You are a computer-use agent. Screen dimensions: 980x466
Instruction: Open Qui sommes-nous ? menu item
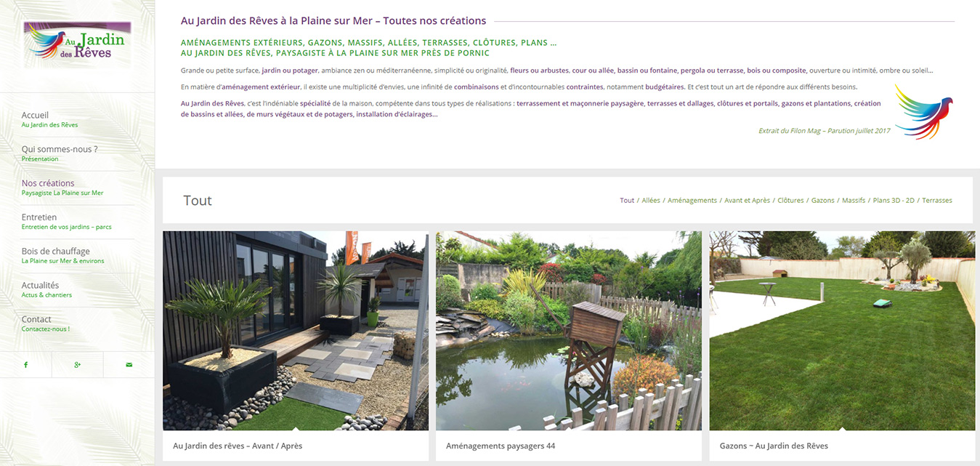pyautogui.click(x=60, y=153)
